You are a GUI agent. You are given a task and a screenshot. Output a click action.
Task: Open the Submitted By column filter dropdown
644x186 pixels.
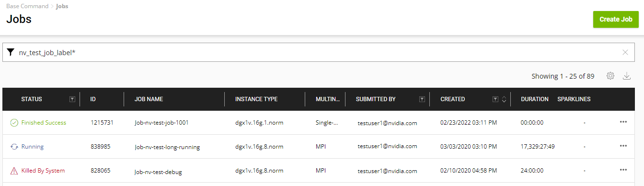(422, 99)
